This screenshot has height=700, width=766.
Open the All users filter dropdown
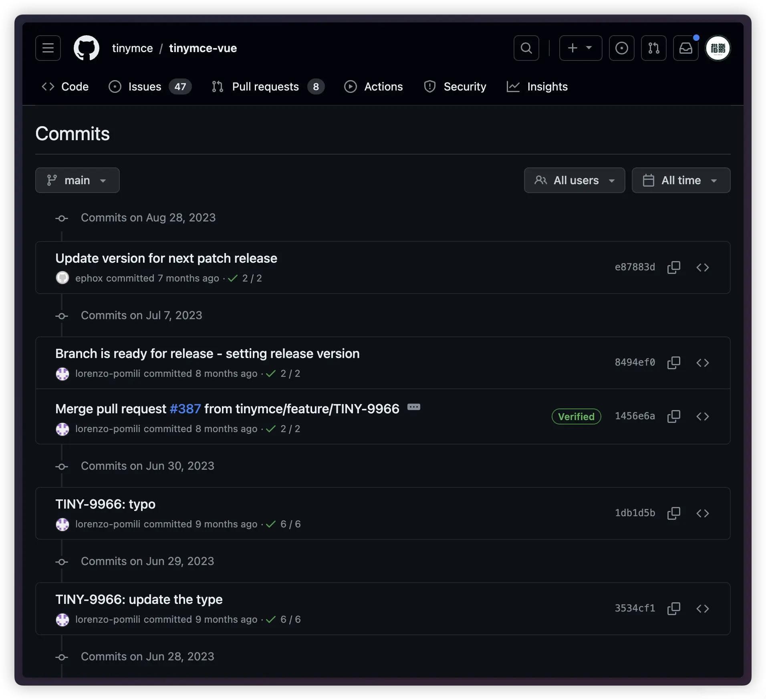574,180
